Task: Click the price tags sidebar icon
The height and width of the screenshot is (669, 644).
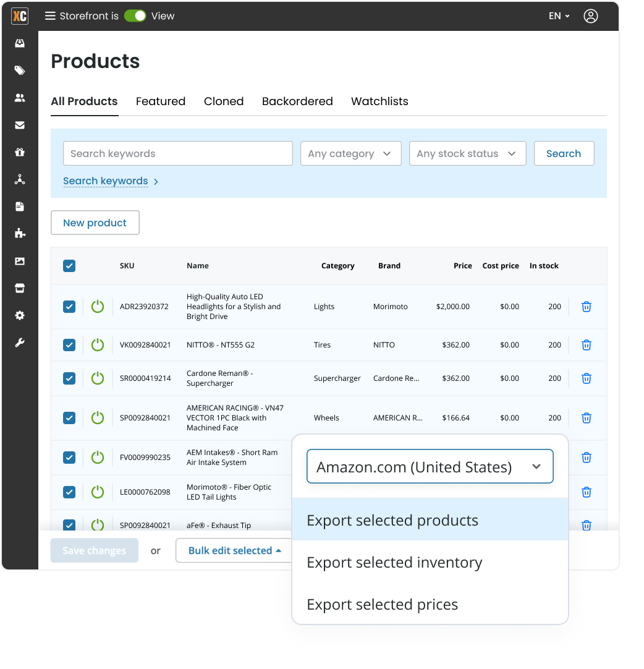Action: (x=20, y=70)
